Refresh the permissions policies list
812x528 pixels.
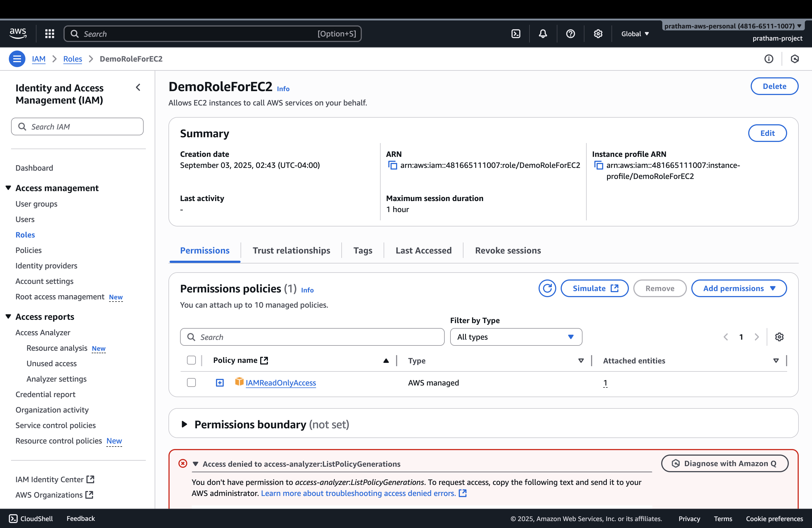pos(547,288)
